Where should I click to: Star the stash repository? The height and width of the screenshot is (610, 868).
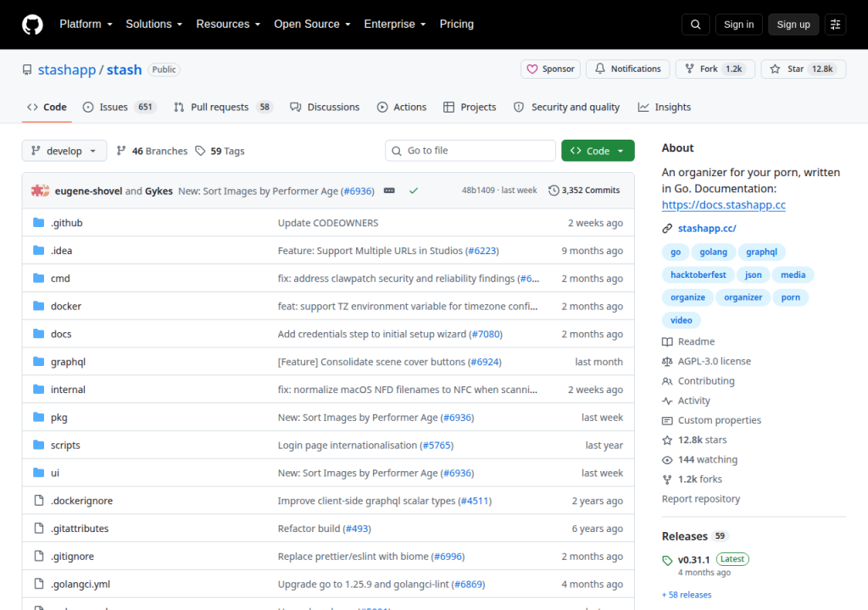point(804,69)
